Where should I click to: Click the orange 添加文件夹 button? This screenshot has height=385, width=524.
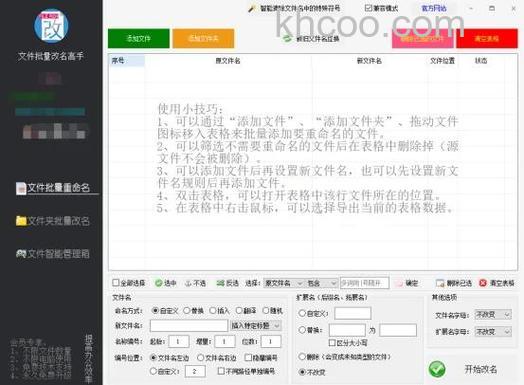pyautogui.click(x=203, y=38)
